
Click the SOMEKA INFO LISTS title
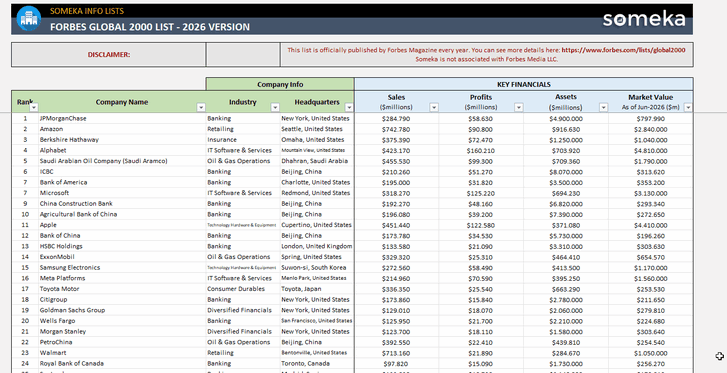click(87, 11)
